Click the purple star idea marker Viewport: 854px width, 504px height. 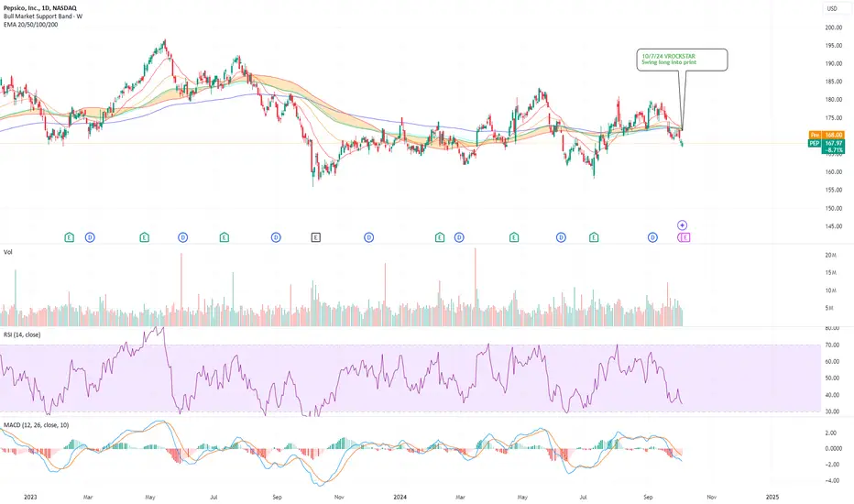(x=683, y=225)
